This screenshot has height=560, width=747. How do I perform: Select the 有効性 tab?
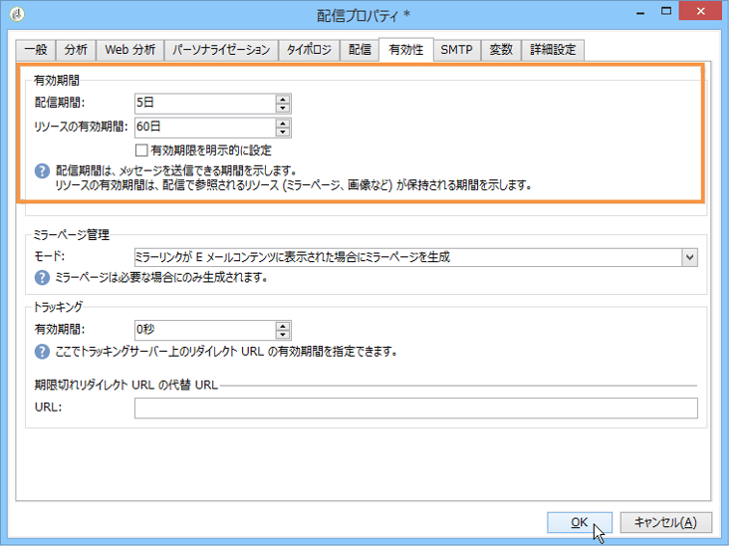tap(406, 50)
